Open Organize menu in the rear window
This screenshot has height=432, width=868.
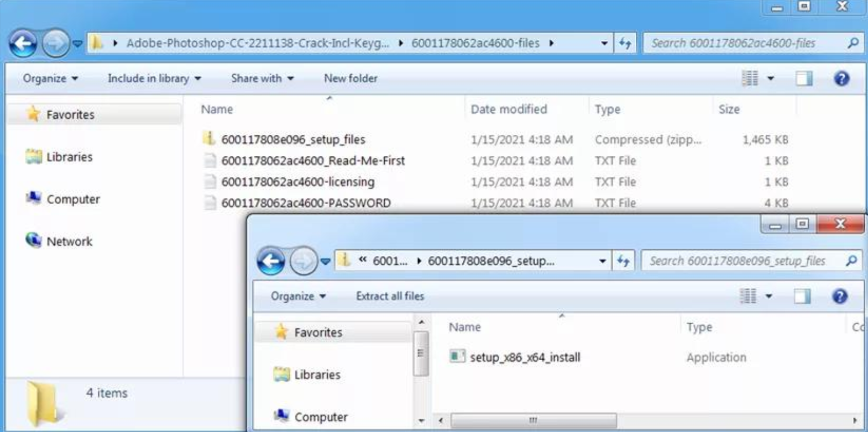[x=50, y=78]
